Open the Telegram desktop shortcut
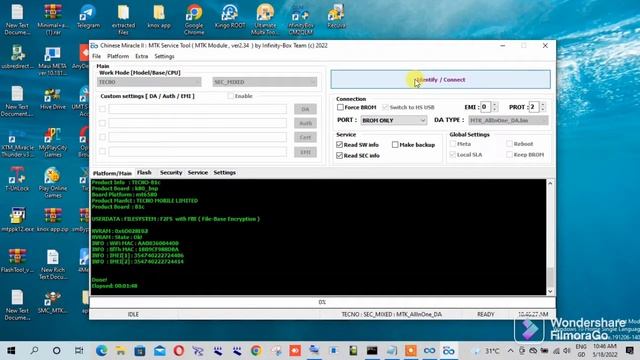 [x=88, y=17]
